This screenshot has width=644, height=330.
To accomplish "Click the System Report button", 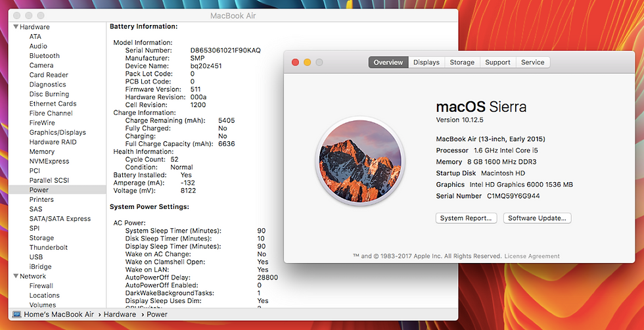I will (x=466, y=218).
